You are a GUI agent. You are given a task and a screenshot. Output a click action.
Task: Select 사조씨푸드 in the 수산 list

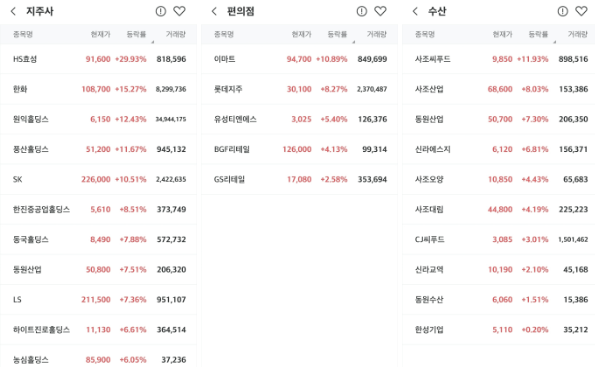499,59
